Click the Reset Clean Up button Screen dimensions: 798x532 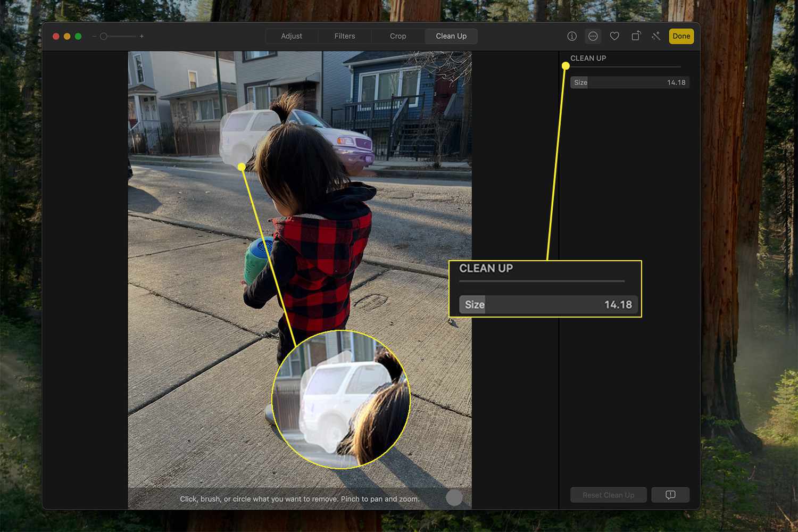608,495
